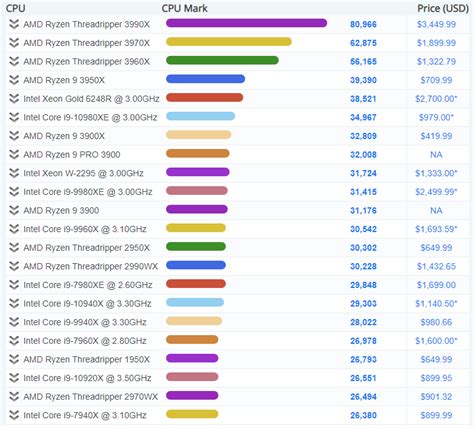Click the 62,875 CPU Mark score
The width and height of the screenshot is (474, 427).
point(363,43)
